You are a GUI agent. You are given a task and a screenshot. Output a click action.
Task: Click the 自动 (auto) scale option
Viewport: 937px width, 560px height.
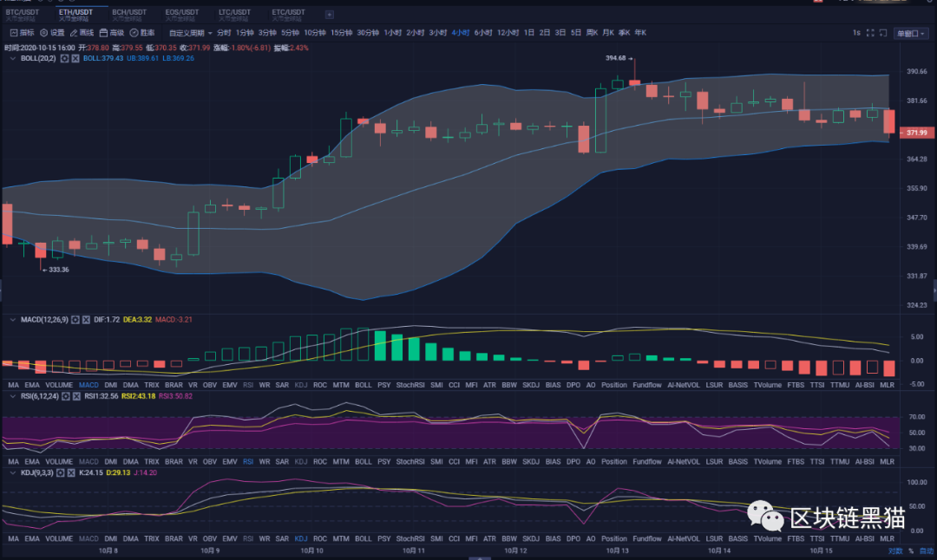pos(927,551)
